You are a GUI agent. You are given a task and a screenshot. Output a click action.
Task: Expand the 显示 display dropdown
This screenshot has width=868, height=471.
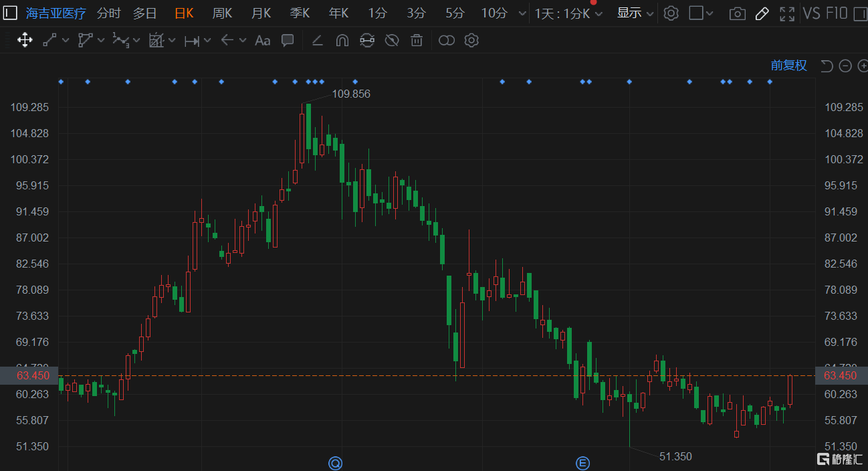(635, 13)
